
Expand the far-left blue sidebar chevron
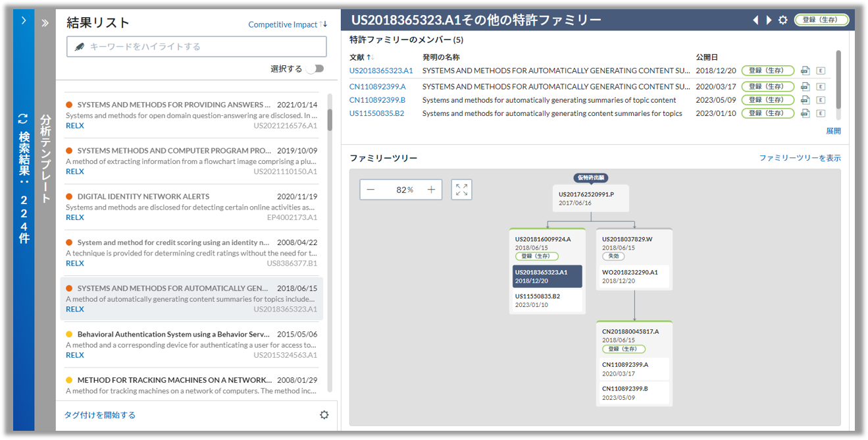pyautogui.click(x=24, y=20)
